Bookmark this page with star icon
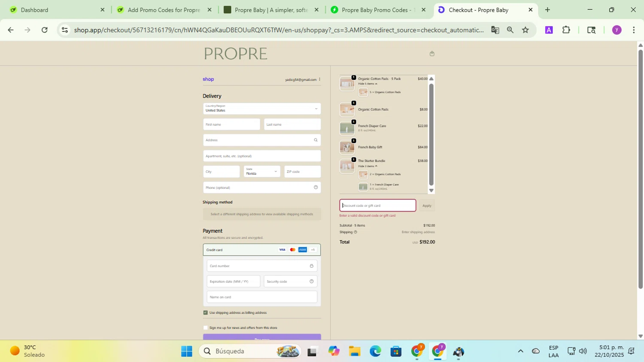Viewport: 644px width, 362px height. tap(526, 30)
